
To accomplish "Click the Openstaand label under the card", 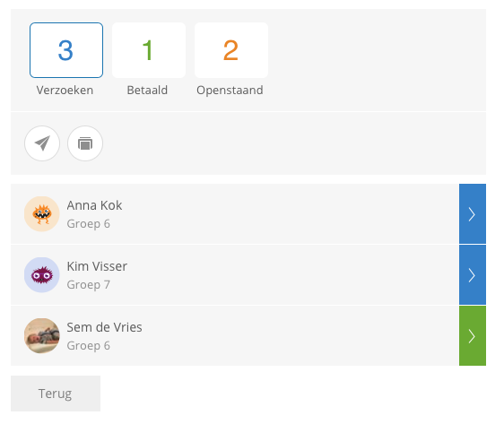I will pos(230,91).
